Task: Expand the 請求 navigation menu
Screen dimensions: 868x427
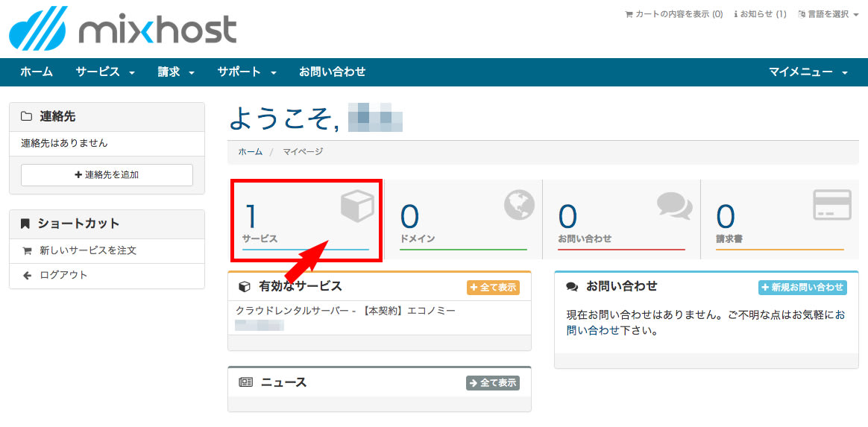Action: (176, 72)
